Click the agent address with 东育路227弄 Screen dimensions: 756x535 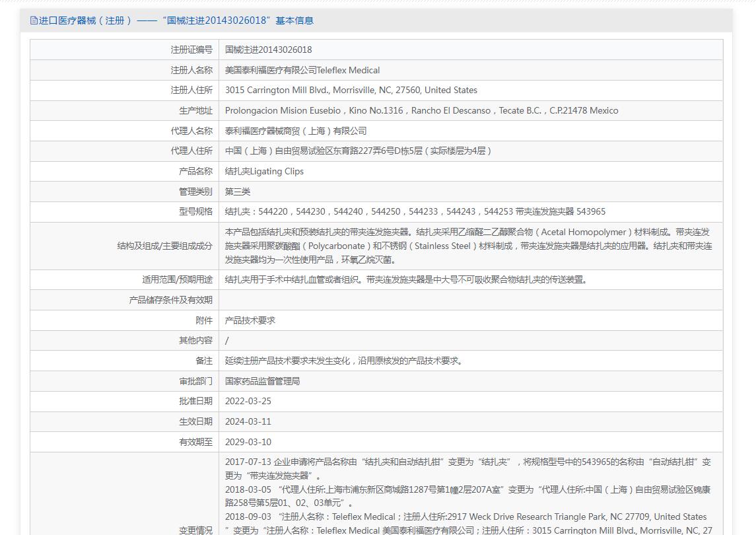358,151
